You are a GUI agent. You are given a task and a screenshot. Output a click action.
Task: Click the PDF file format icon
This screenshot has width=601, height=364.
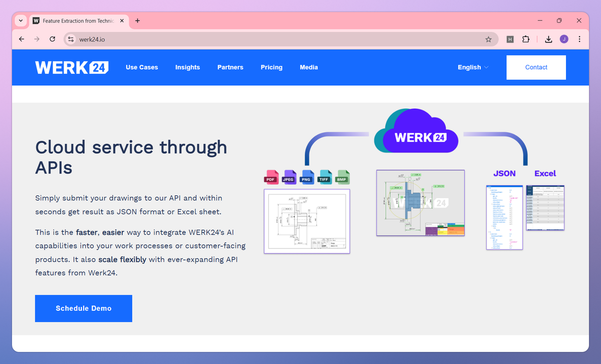(271, 177)
